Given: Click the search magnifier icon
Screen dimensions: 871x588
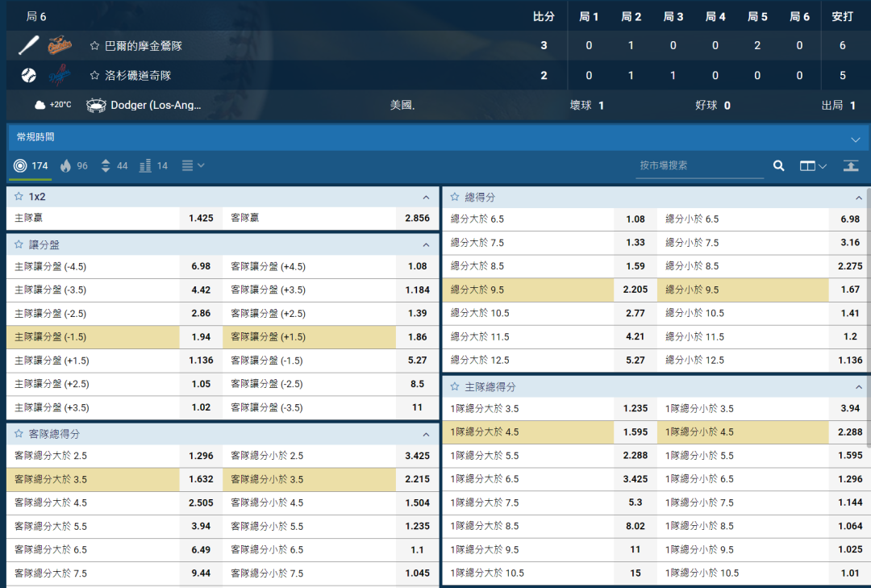Looking at the screenshot, I should [778, 165].
